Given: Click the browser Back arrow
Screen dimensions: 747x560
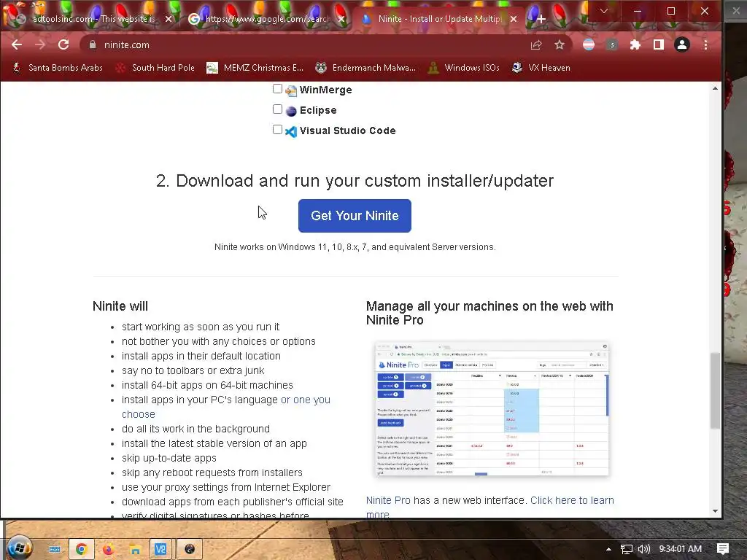Looking at the screenshot, I should point(17,44).
